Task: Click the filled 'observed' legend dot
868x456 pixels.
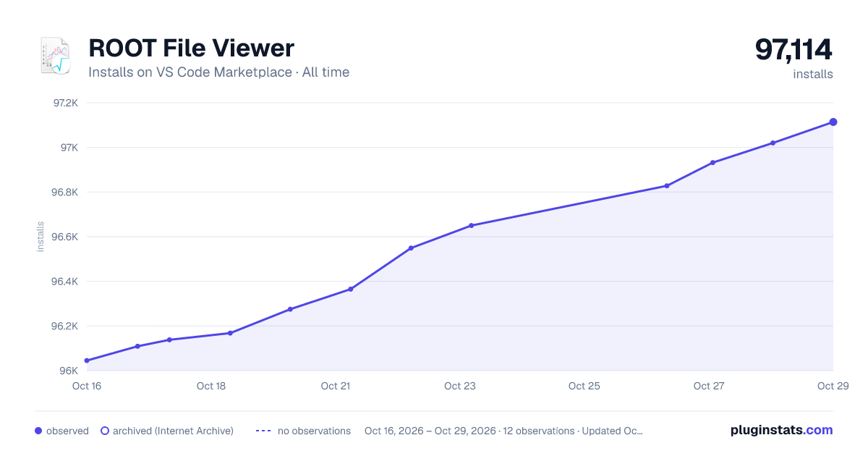Action: click(x=38, y=431)
